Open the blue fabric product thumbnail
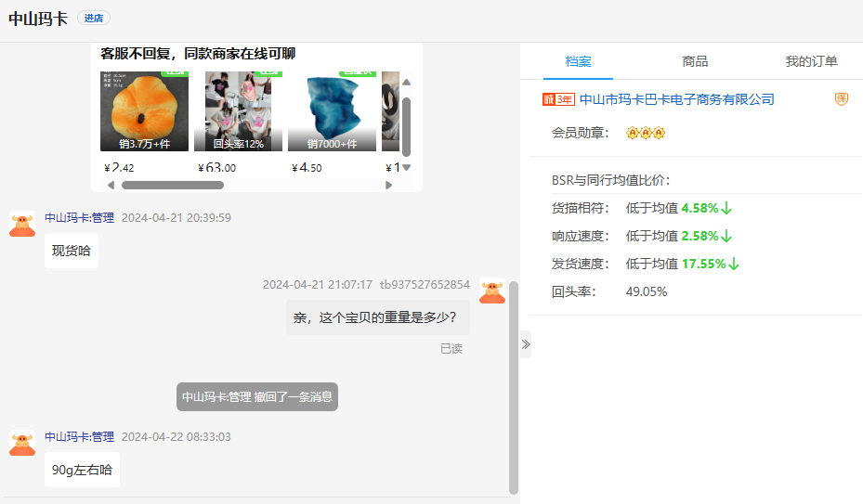Image resolution: width=863 pixels, height=504 pixels. tap(332, 111)
